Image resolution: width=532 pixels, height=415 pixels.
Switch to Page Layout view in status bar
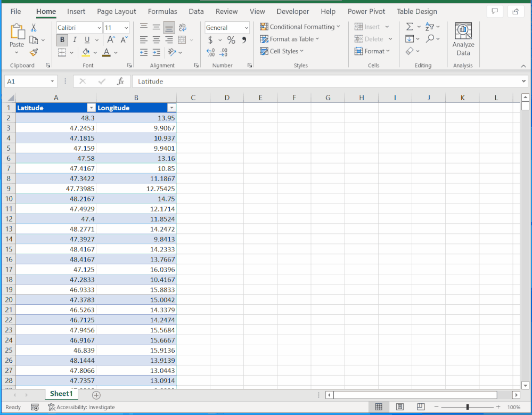pyautogui.click(x=400, y=407)
